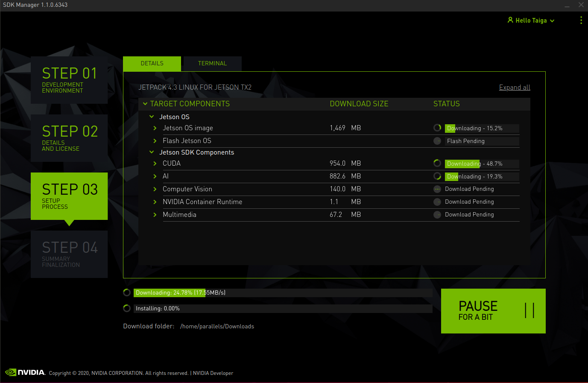Click the CUDA download spinner icon
The image size is (588, 383).
pos(437,163)
